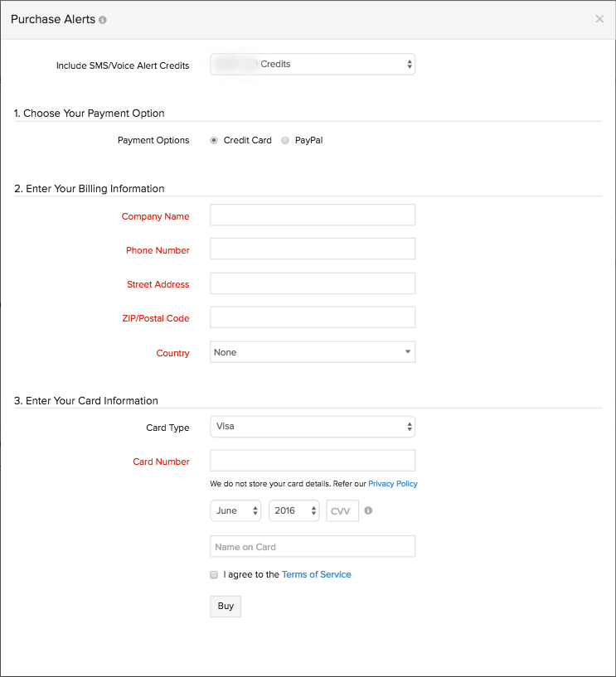This screenshot has height=677, width=616.
Task: Click the CVV info icon
Action: (368, 510)
